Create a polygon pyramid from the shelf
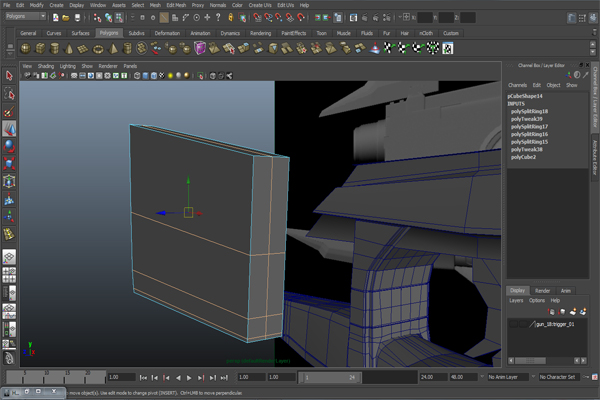Viewport: 600px width, 400px height. (113, 49)
